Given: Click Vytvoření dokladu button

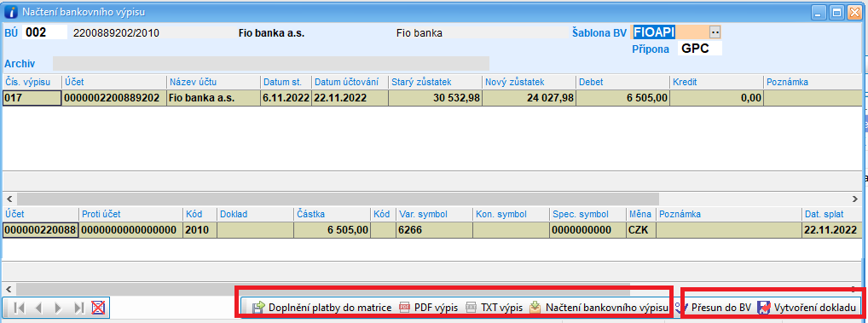Looking at the screenshot, I should pos(807,308).
